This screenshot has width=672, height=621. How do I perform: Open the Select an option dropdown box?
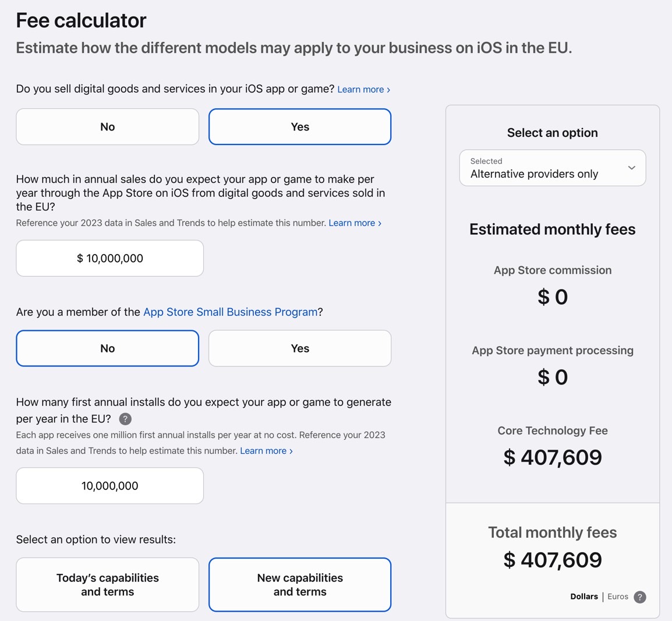(553, 168)
